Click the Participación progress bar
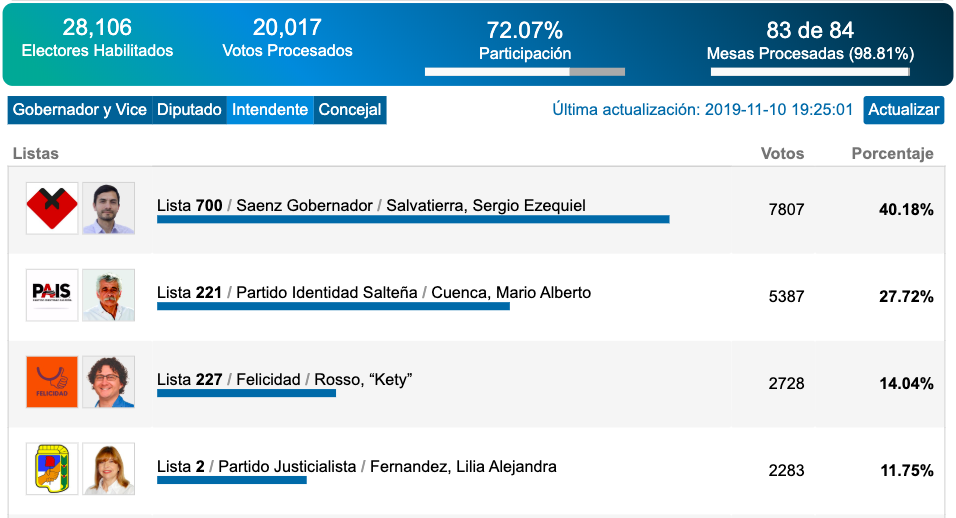Image resolution: width=956 pixels, height=518 pixels. click(524, 72)
